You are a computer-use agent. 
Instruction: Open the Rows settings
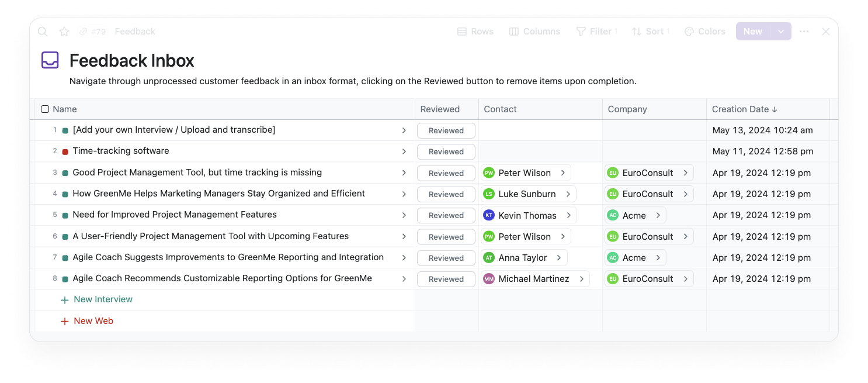(475, 32)
